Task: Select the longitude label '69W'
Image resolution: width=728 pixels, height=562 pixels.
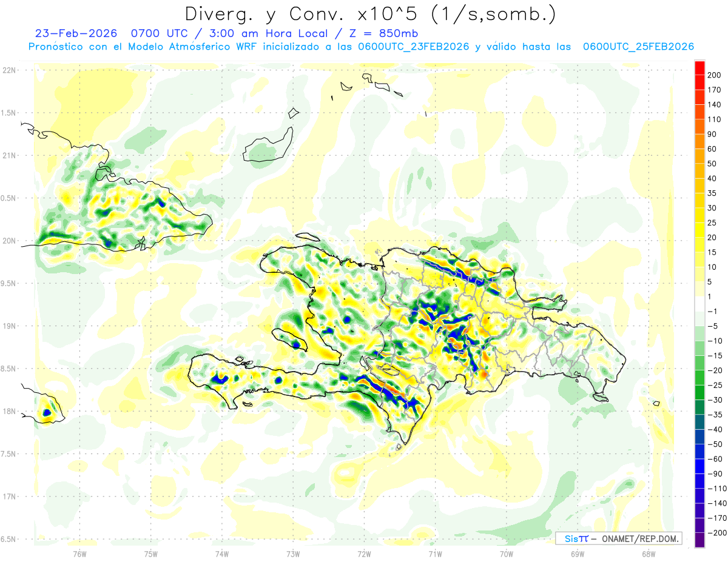Action: [x=578, y=554]
